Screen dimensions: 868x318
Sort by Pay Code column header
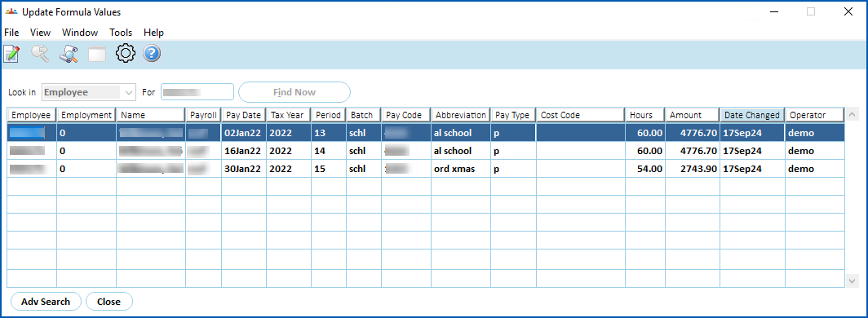[x=405, y=115]
